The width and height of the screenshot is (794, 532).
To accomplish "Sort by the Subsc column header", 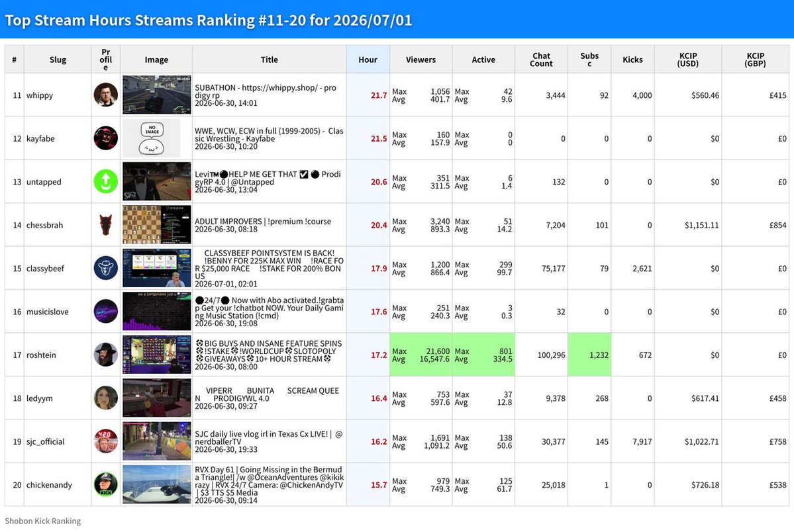I will click(x=589, y=60).
